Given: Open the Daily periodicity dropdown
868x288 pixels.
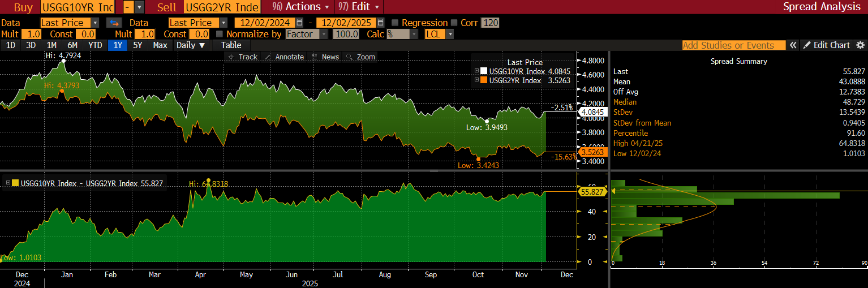Looking at the screenshot, I should 191,45.
